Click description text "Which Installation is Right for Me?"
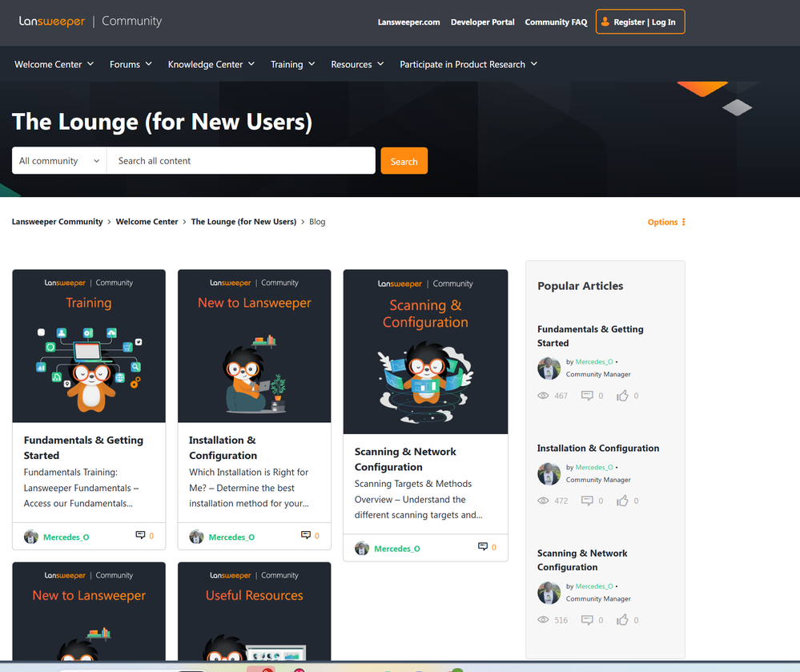Viewport: 800px width, 672px height. click(x=248, y=480)
